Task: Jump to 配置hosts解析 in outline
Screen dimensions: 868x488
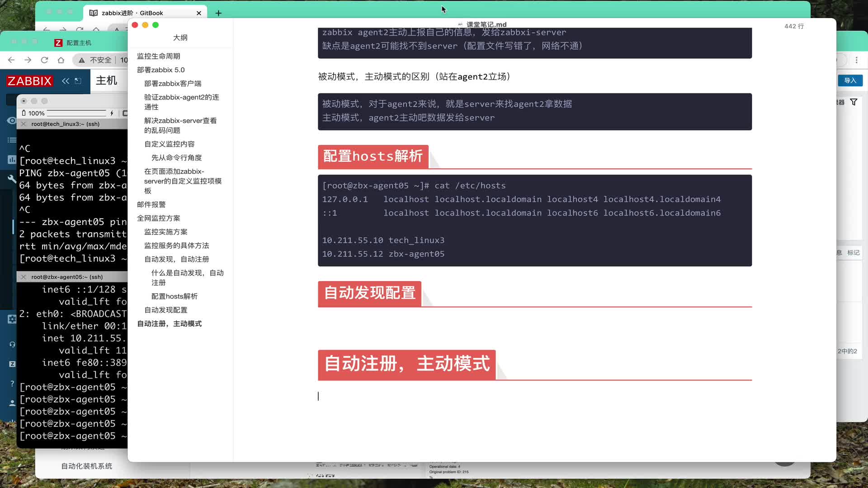Action: (x=175, y=296)
